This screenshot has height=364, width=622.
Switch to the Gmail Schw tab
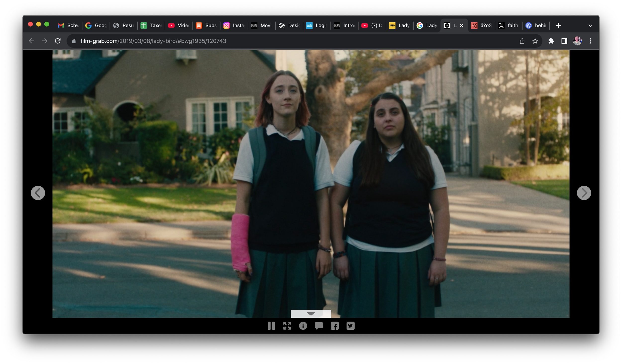(68, 25)
